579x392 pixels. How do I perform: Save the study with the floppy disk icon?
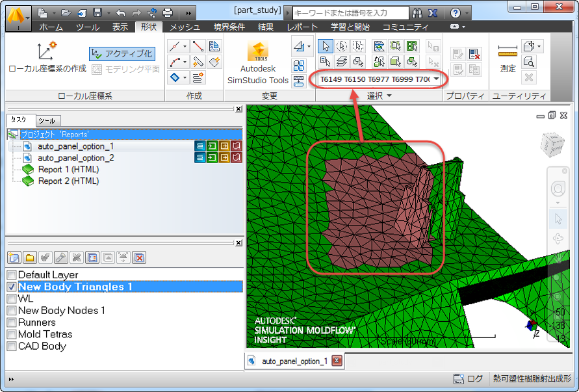click(97, 13)
